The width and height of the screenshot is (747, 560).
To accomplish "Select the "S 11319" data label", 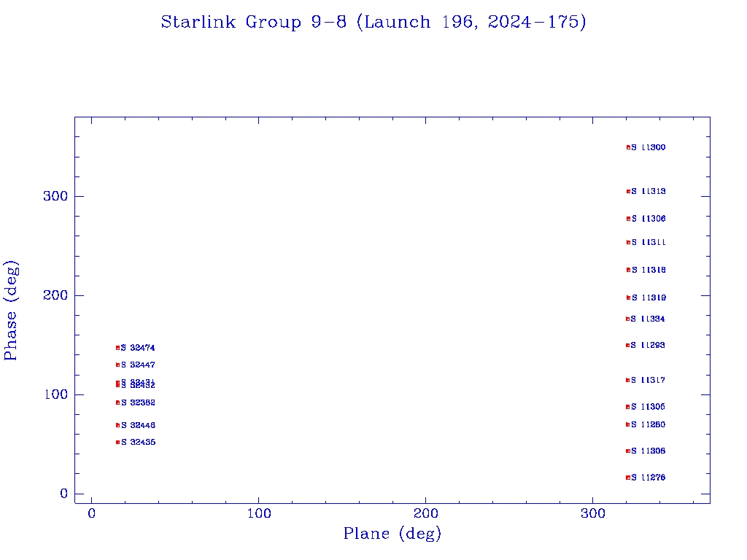I will tap(649, 297).
